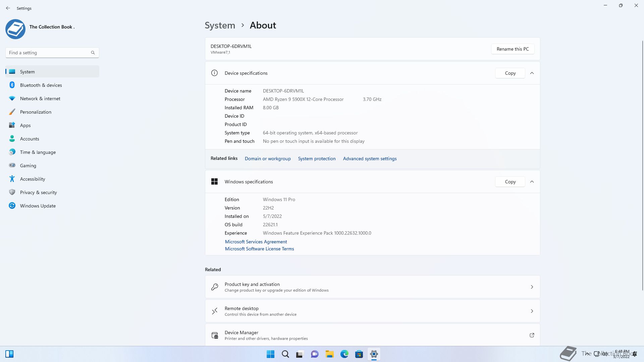
Task: Open Accessibility settings
Action: (52, 179)
